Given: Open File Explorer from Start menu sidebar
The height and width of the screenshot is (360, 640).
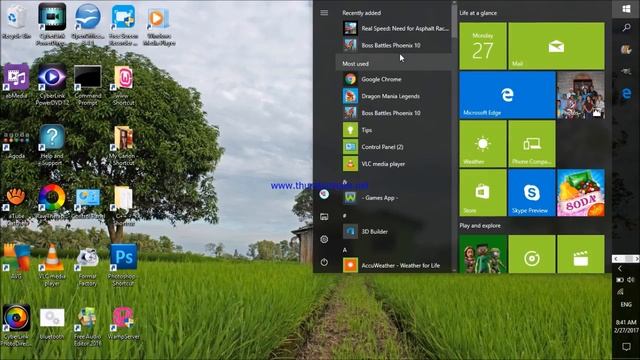Looking at the screenshot, I should pos(324,217).
